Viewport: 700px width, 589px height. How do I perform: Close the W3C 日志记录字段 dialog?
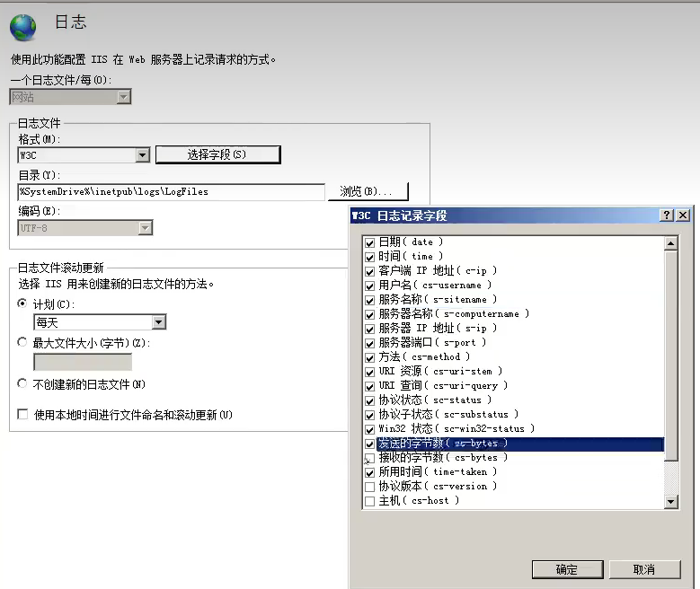pyautogui.click(x=683, y=215)
